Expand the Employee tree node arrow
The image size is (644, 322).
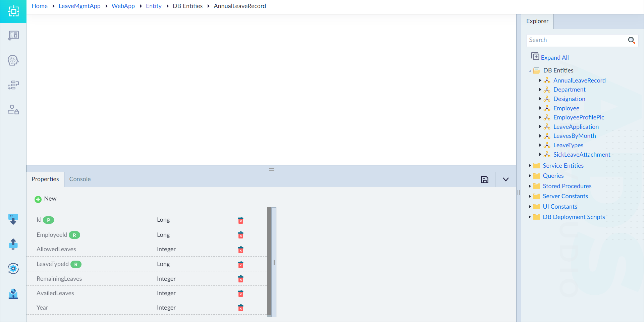click(x=540, y=108)
